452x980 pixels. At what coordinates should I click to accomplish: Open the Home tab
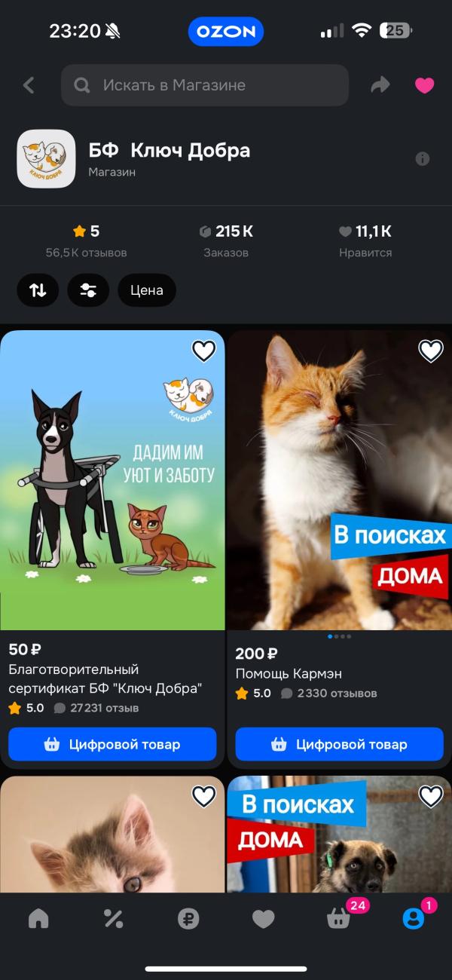click(x=38, y=918)
